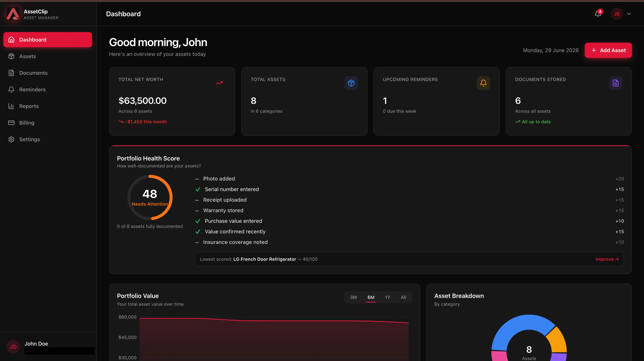Click the 'All up to date' status
Image resolution: width=644 pixels, height=361 pixels.
click(536, 122)
